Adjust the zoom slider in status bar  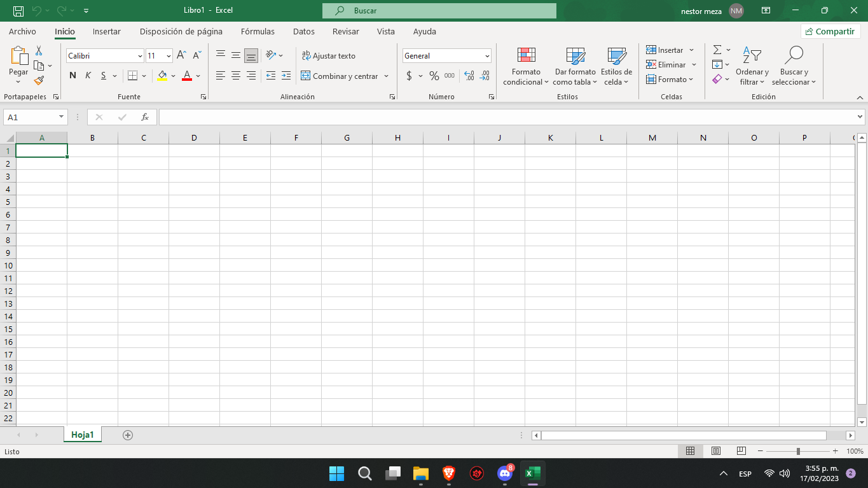798,451
